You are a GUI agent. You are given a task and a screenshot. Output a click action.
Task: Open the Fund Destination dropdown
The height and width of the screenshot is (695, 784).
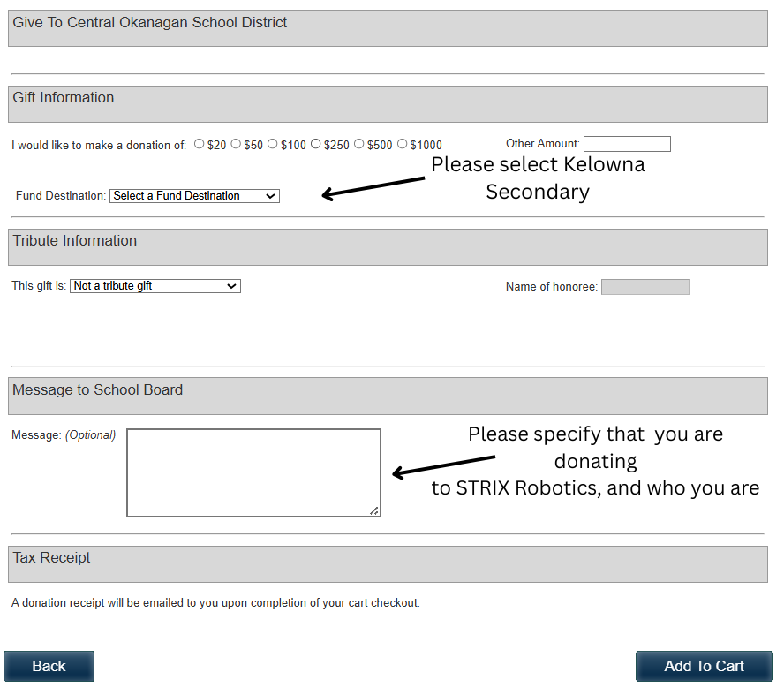click(194, 196)
